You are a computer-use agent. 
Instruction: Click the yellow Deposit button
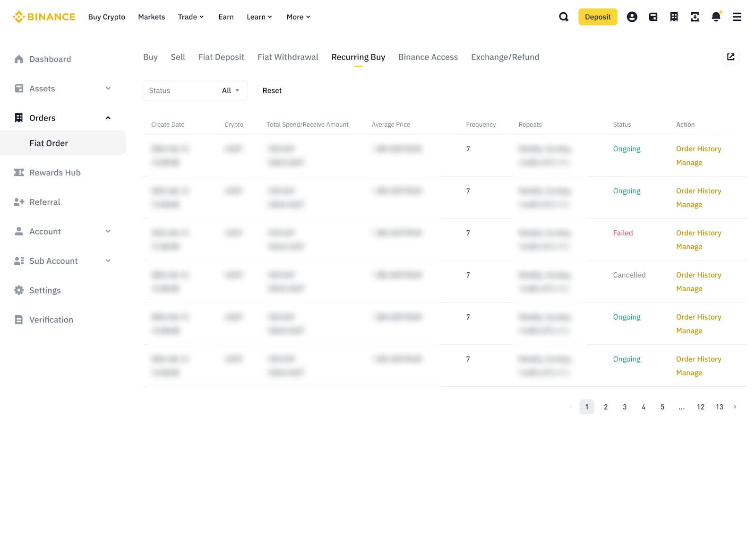click(598, 17)
